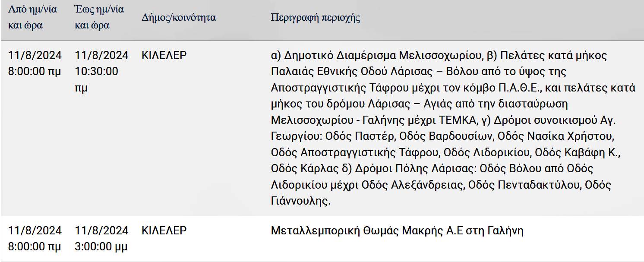Select first row start date 11/8/2024 8:00:00 πμ
This screenshot has width=644, height=262.
[x=35, y=63]
